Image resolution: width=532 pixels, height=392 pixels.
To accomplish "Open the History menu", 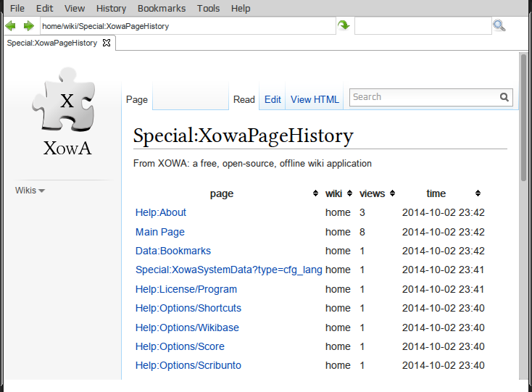I will [x=112, y=8].
